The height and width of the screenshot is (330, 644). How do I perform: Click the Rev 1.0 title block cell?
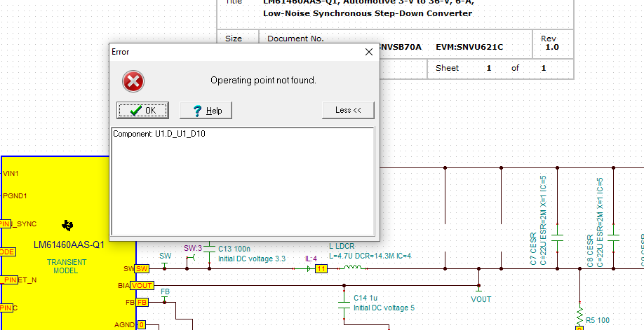(x=552, y=43)
